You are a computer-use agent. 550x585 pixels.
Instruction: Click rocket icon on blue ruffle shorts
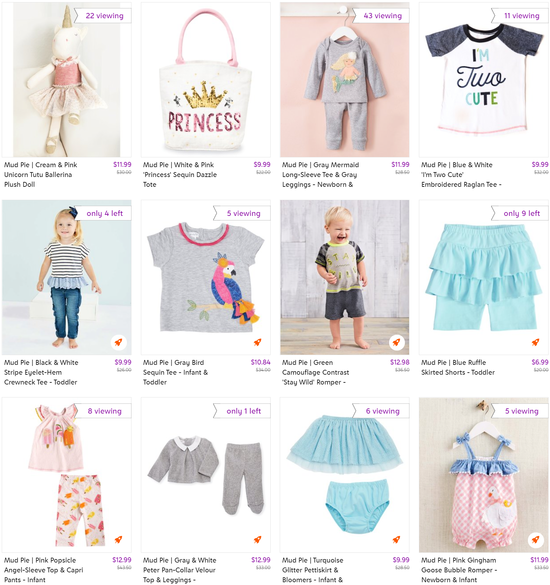(535, 342)
